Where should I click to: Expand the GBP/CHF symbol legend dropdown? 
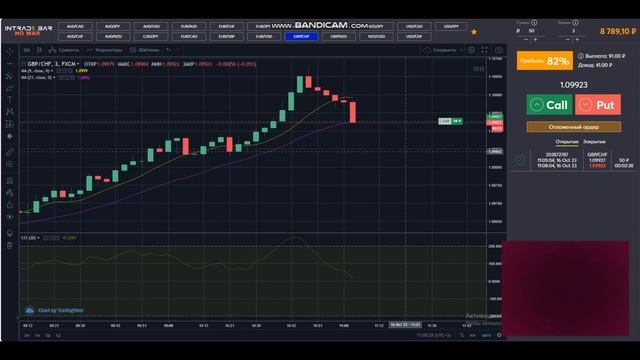point(78,64)
